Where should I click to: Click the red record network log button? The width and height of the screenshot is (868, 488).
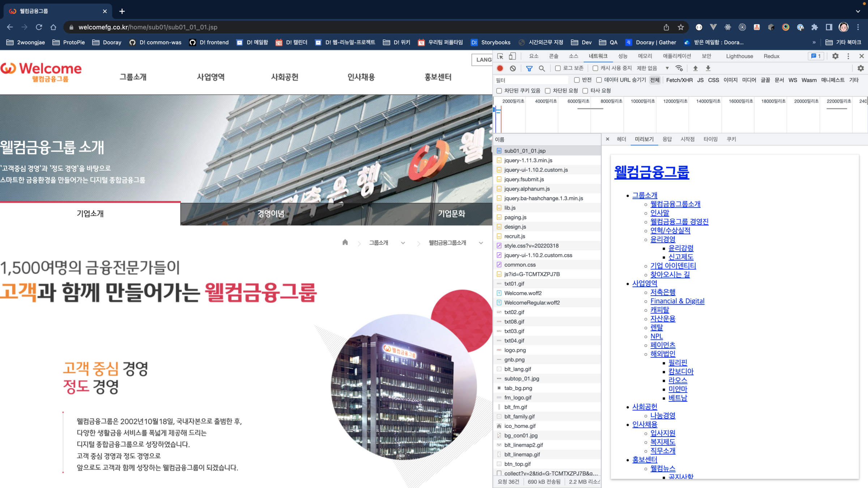point(500,68)
